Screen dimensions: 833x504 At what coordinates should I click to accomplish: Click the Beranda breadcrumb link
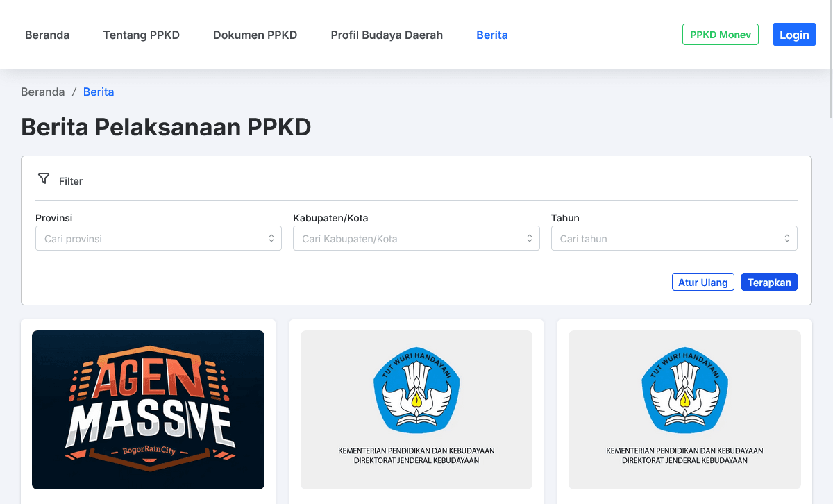[43, 92]
